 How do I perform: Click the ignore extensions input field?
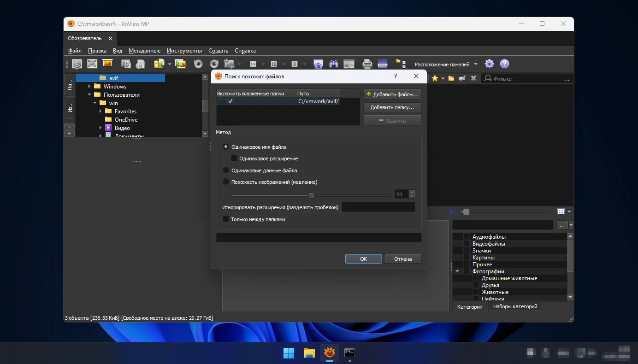pos(378,207)
